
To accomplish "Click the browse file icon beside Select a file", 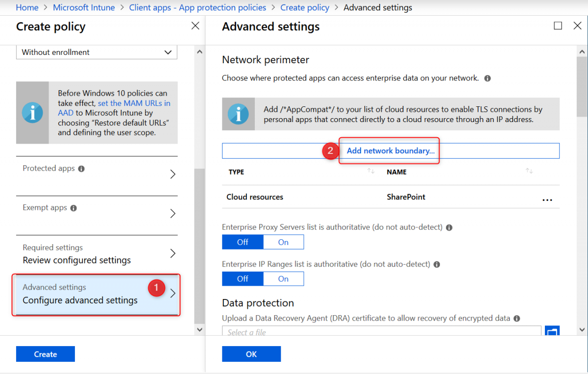I will pyautogui.click(x=552, y=331).
